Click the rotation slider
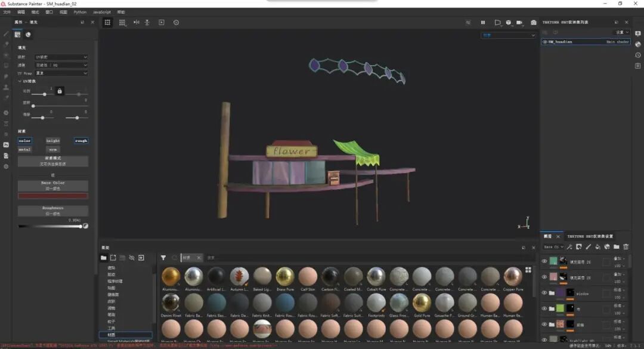644x349 pixels. click(x=60, y=106)
